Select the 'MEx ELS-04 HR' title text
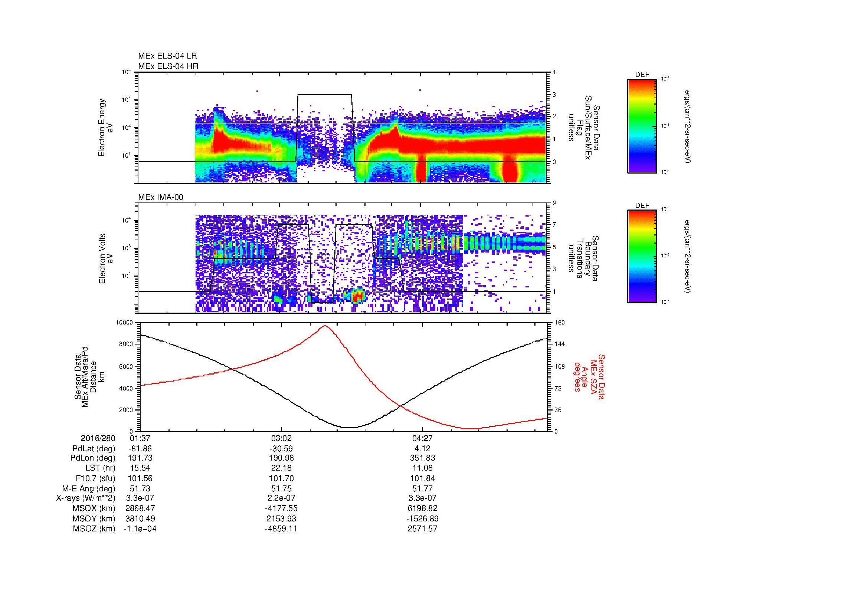This screenshot has width=868, height=613. (168, 66)
